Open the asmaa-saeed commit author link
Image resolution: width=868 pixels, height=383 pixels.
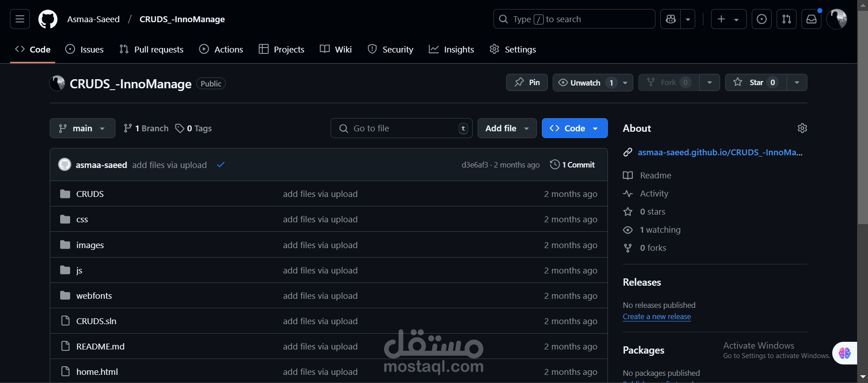[101, 165]
